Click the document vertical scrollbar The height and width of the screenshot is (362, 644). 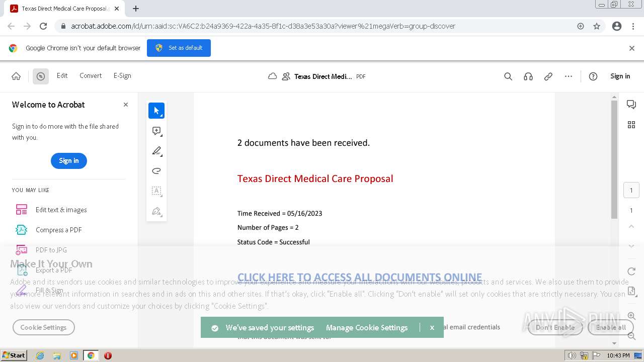point(614,159)
